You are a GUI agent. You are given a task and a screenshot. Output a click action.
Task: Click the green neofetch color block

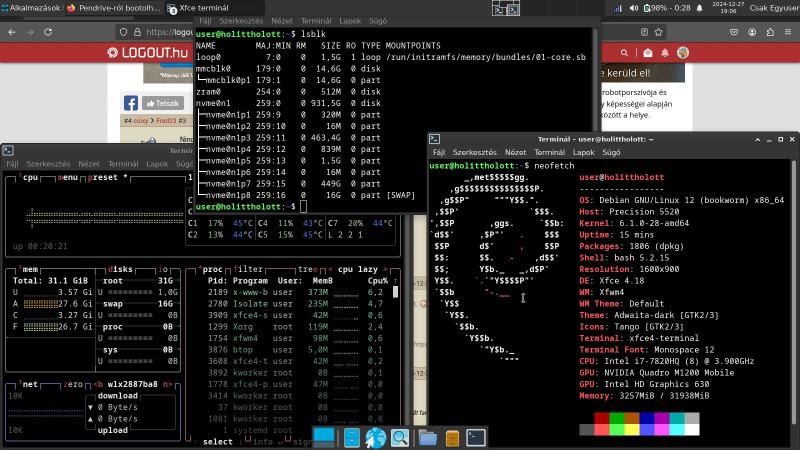pyautogui.click(x=616, y=418)
